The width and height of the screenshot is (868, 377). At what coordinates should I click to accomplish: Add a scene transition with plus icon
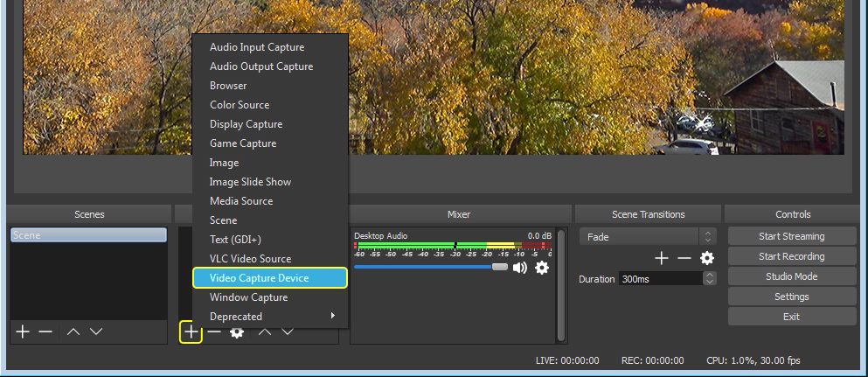(x=662, y=258)
